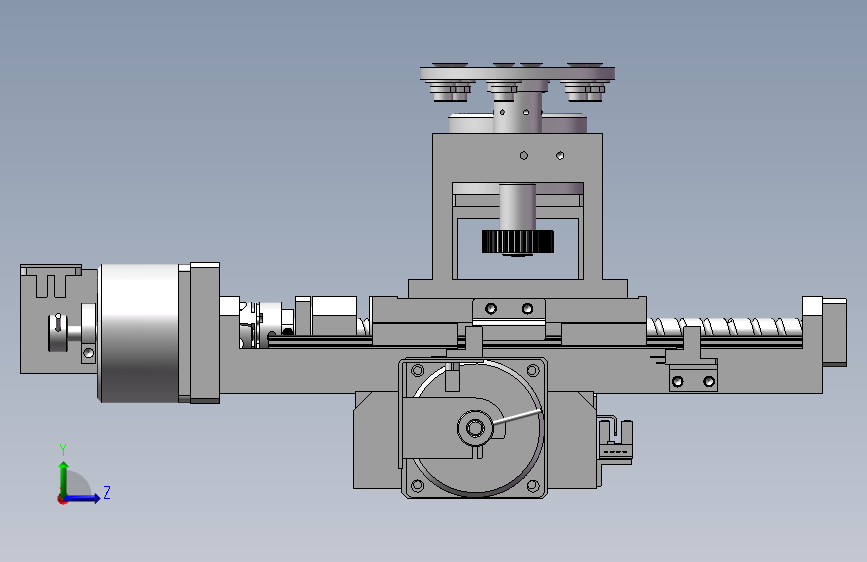
Task: Select the two-bolt sensor bracket below right rail
Action: (x=693, y=376)
